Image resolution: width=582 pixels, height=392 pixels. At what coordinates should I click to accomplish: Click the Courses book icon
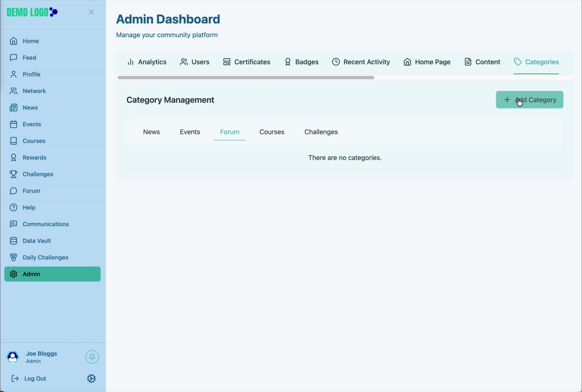(x=14, y=141)
